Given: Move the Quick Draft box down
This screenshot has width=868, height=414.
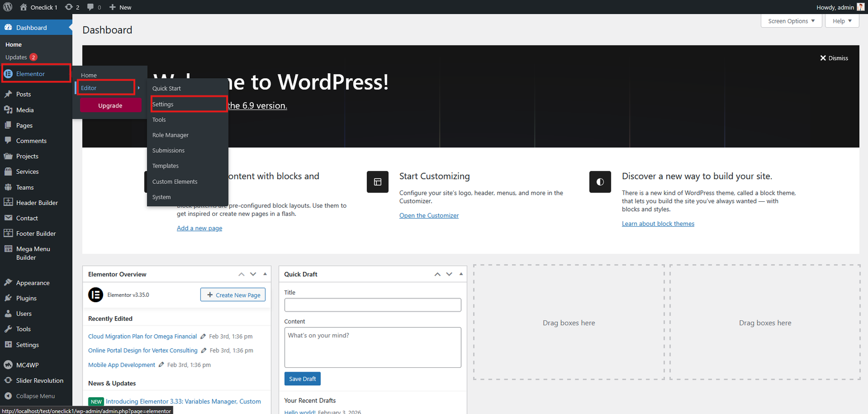Looking at the screenshot, I should (449, 274).
